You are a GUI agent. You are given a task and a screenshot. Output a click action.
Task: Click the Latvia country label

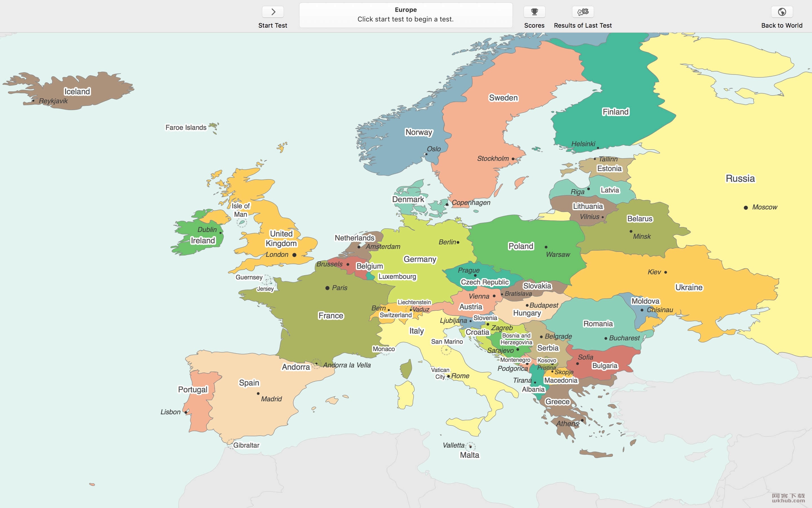point(610,190)
